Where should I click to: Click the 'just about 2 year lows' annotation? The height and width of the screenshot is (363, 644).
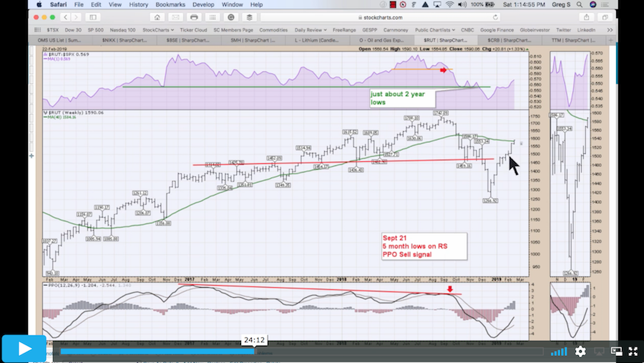tap(402, 98)
